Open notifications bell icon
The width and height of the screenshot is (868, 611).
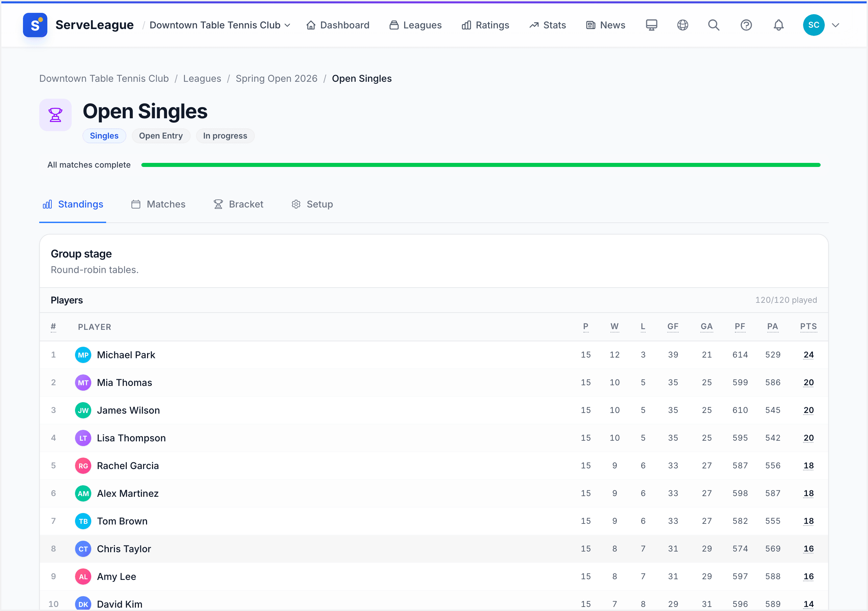pyautogui.click(x=778, y=25)
